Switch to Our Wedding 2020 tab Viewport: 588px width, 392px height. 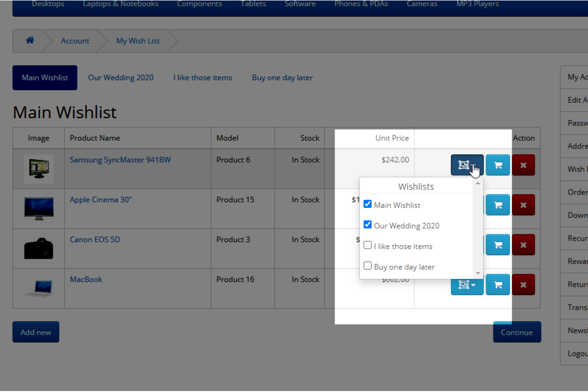coord(121,77)
